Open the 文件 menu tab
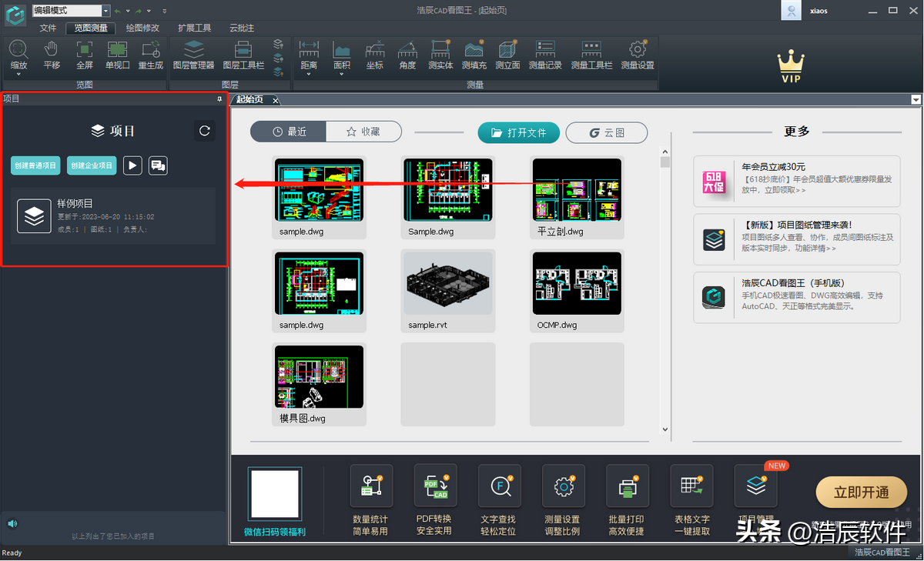924x561 pixels. pos(49,28)
